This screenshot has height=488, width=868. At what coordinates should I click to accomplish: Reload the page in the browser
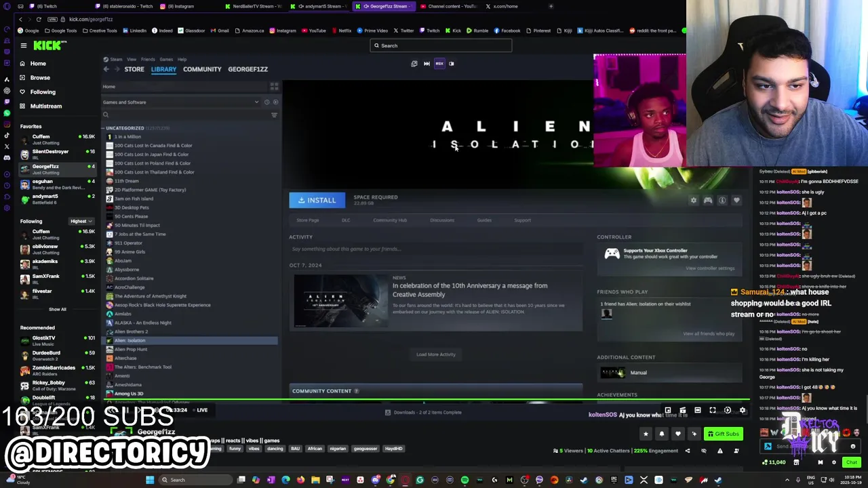coord(39,19)
